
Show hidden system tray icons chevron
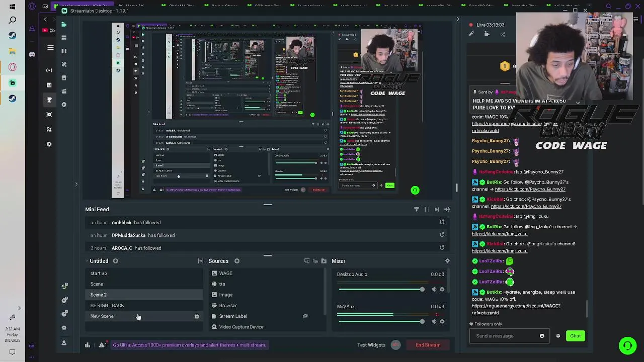coord(19,308)
